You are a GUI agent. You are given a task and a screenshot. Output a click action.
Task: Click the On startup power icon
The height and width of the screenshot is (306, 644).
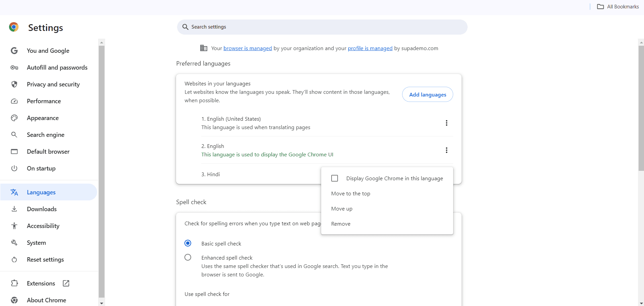click(x=14, y=168)
